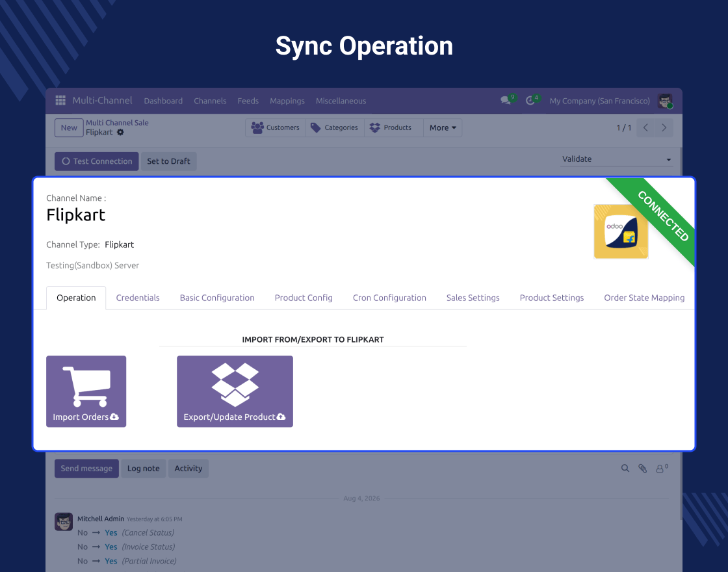Show followers person icon

click(x=662, y=469)
